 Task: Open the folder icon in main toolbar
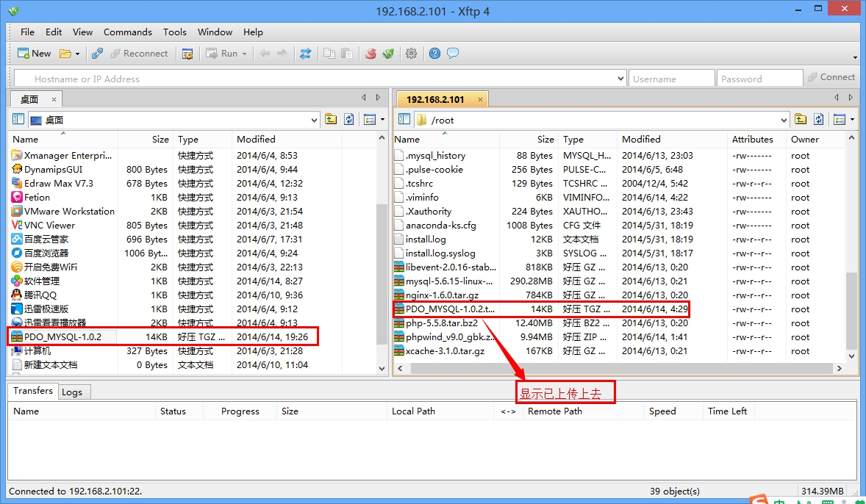[x=65, y=54]
